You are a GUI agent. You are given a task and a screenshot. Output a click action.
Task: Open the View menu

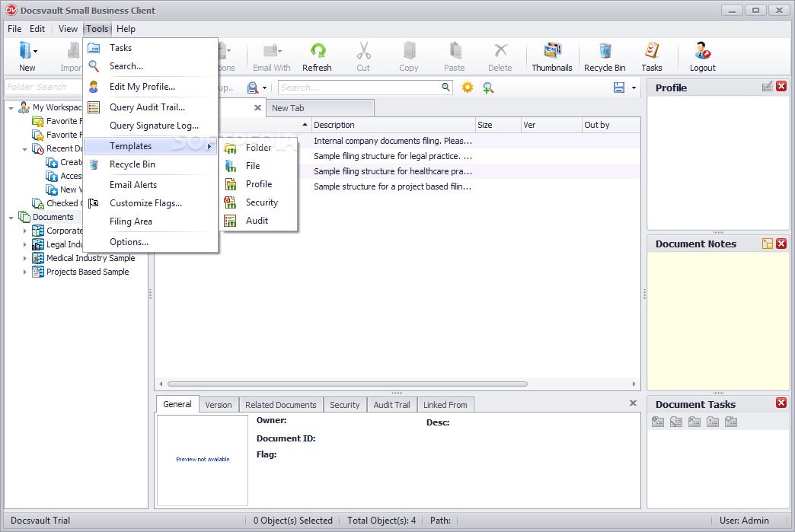coord(68,29)
